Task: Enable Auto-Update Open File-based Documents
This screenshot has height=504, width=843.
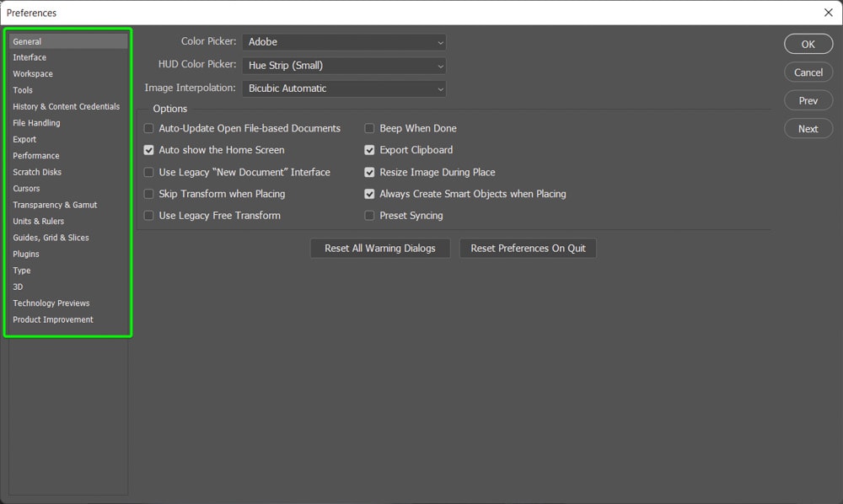Action: coord(149,128)
